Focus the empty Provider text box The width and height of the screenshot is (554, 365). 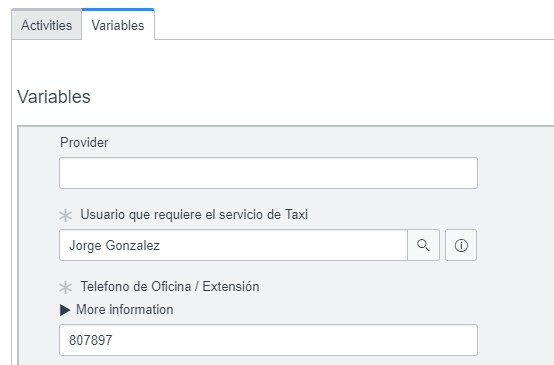coord(269,173)
